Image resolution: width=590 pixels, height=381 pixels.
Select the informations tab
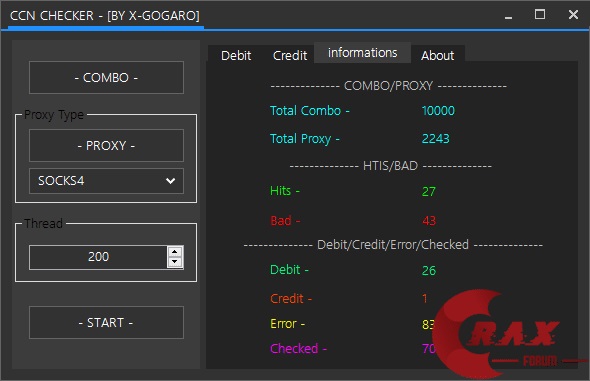[362, 53]
